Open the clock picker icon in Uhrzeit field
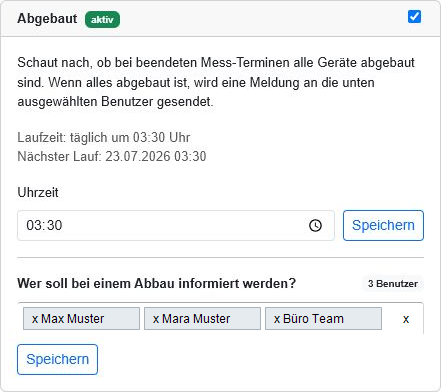Image resolution: width=441 pixels, height=392 pixels. pyautogui.click(x=315, y=226)
